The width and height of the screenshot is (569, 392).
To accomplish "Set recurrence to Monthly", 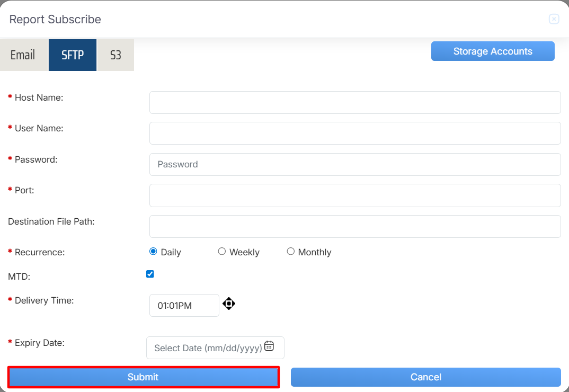I will pos(291,252).
